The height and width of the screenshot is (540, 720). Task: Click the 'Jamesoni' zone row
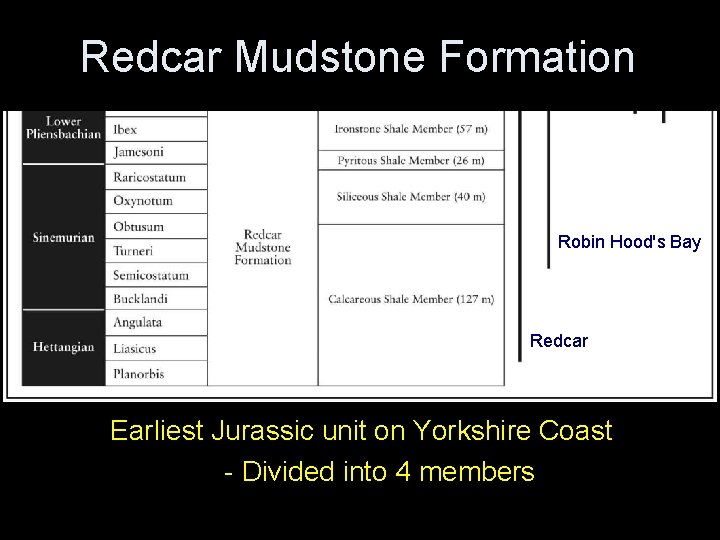156,152
